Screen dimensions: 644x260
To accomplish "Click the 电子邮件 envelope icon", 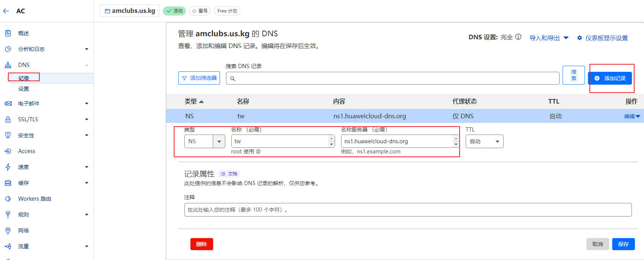I will point(8,104).
